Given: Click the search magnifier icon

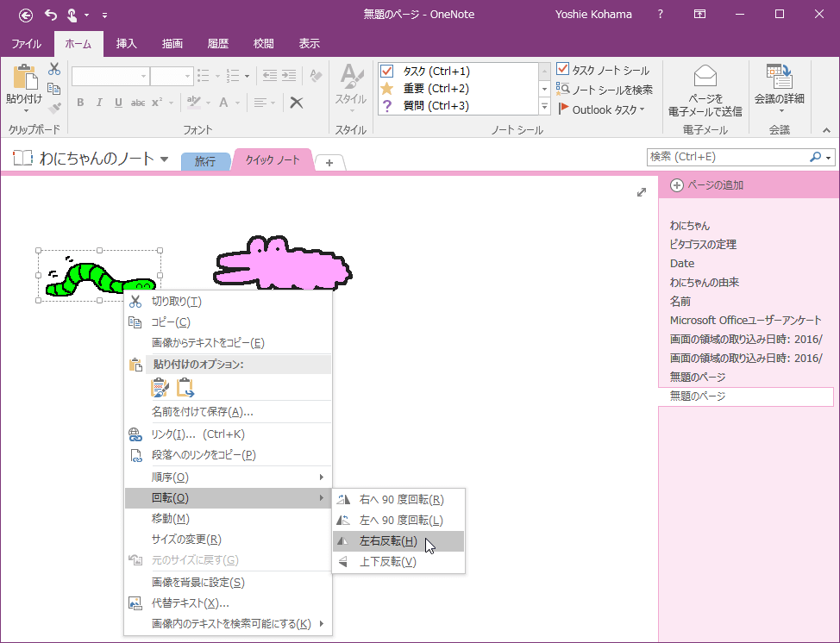Looking at the screenshot, I should click(x=815, y=157).
